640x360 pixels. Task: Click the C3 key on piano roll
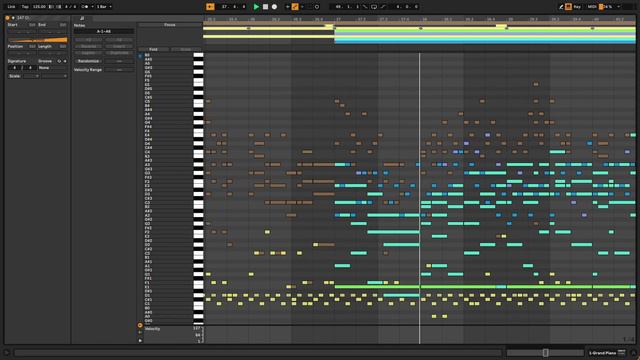[x=198, y=203]
